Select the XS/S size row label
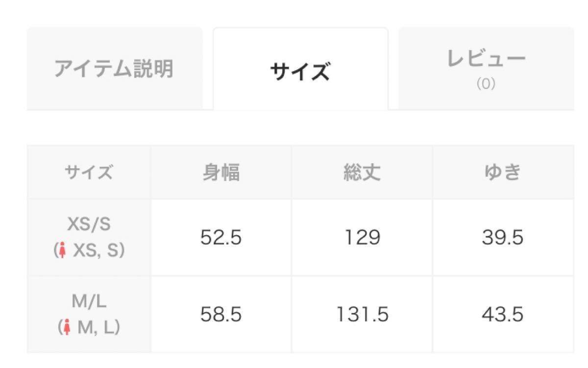The width and height of the screenshot is (588, 368). tap(89, 224)
